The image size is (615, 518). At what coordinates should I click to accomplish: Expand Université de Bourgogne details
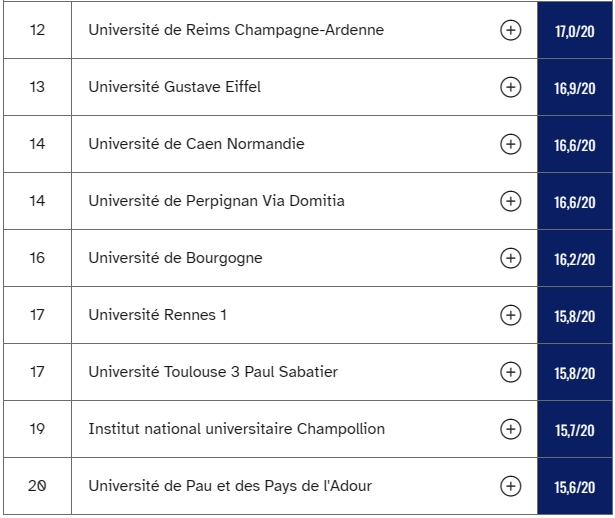pyautogui.click(x=510, y=258)
